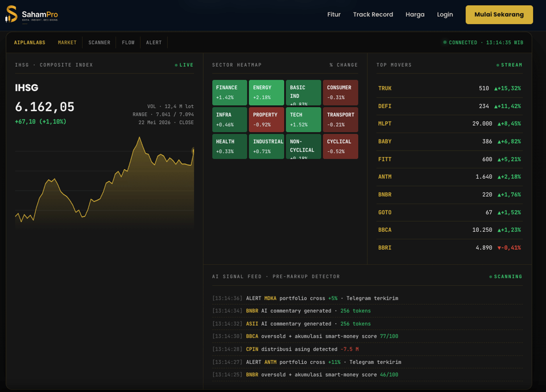
Task: Select the INDUSTRIAL +0.71% heatmap tile
Action: click(x=266, y=146)
